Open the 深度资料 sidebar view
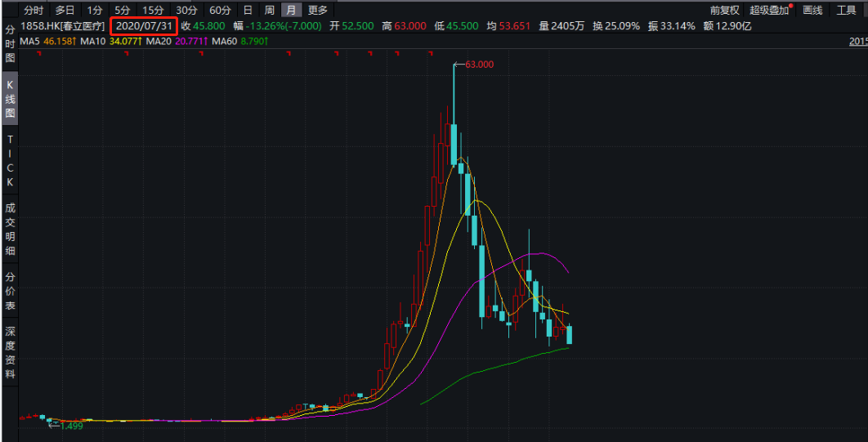The height and width of the screenshot is (442, 868). click(10, 352)
